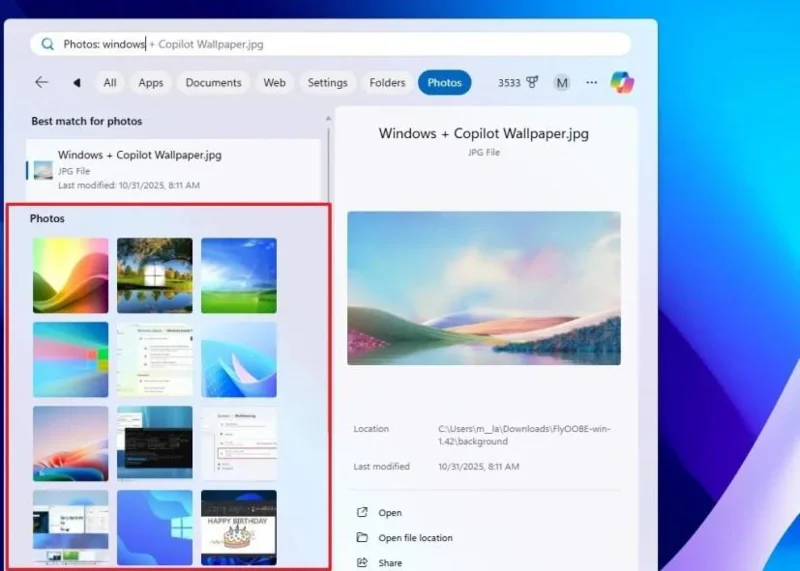
Task: Select the All filter tab
Action: 110,83
